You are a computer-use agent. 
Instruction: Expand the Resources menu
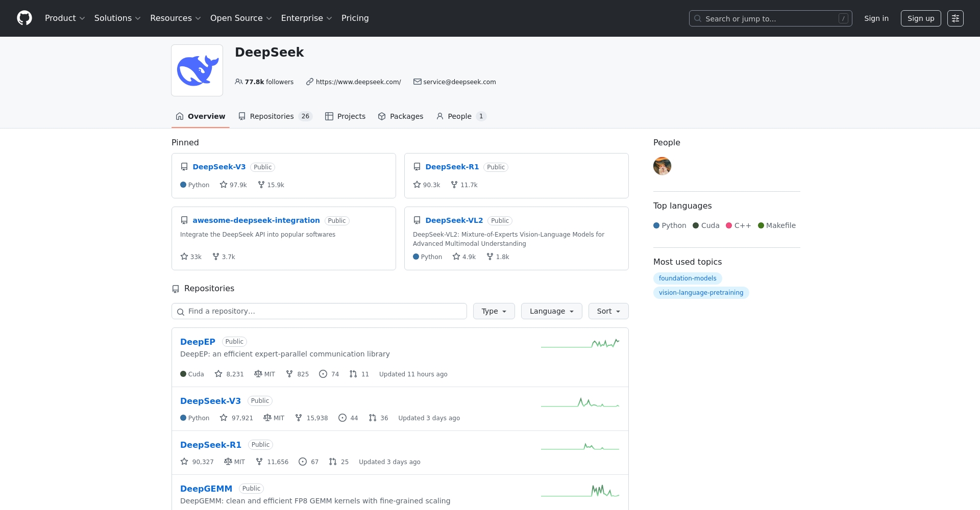176,18
